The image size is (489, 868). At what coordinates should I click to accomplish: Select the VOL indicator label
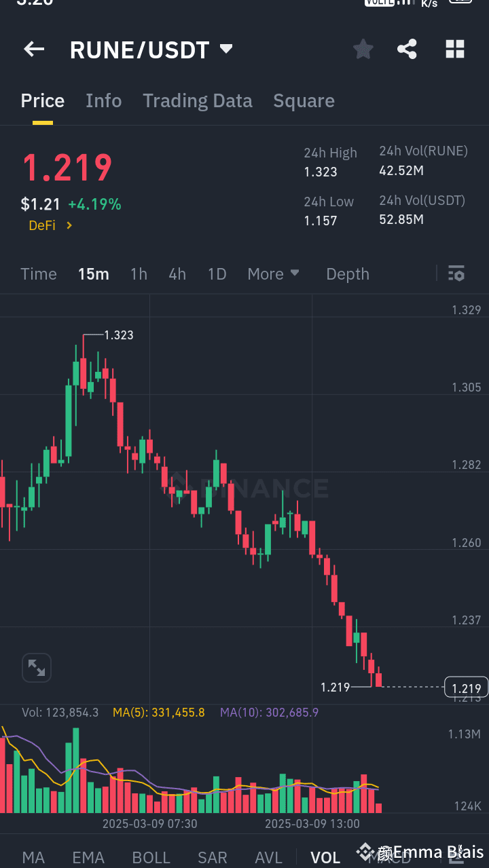coord(325,858)
